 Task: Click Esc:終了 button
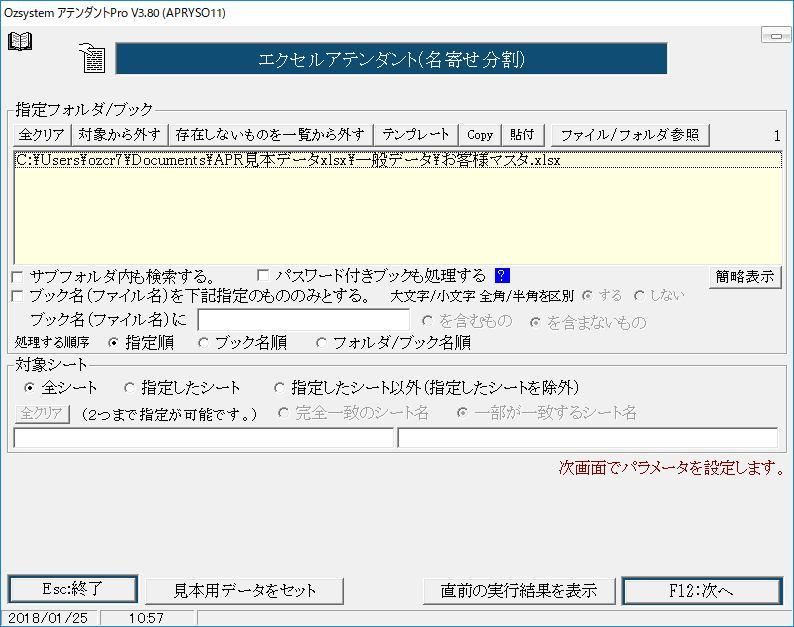tap(73, 589)
